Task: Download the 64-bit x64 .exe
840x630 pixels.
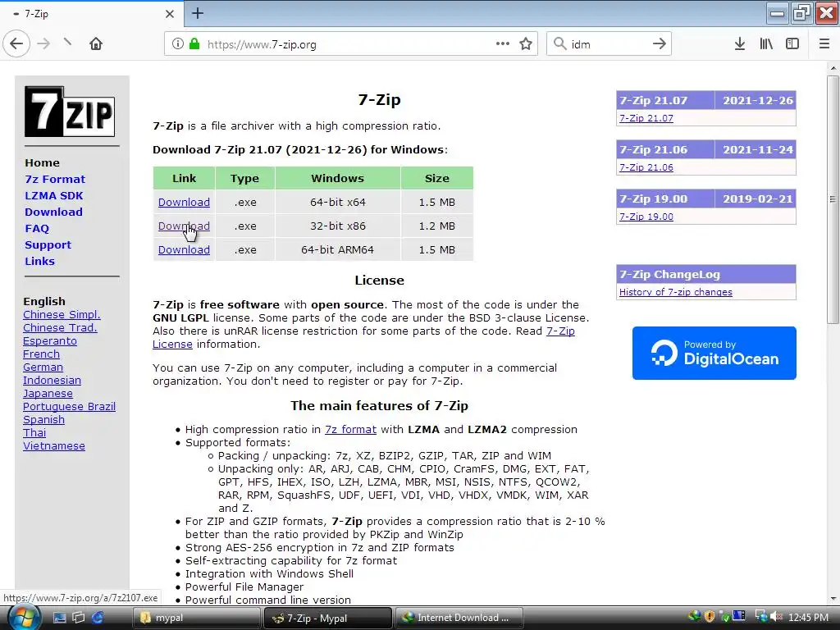Action: pos(184,203)
